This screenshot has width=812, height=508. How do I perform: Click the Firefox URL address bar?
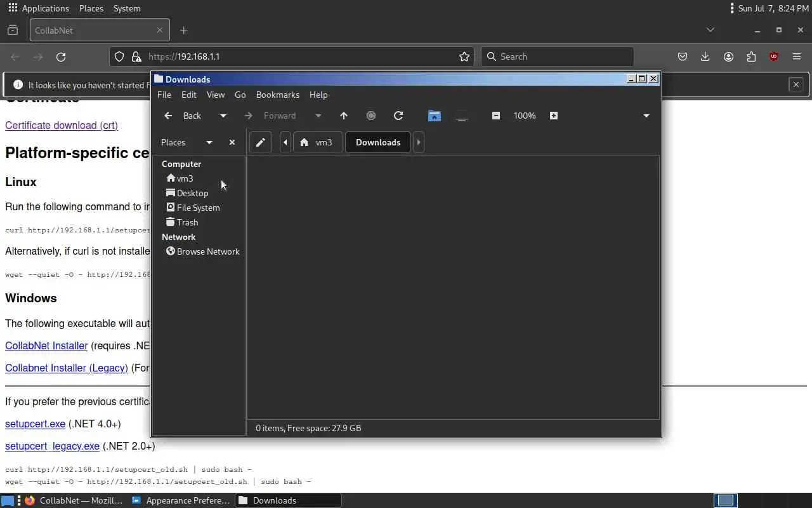point(292,57)
